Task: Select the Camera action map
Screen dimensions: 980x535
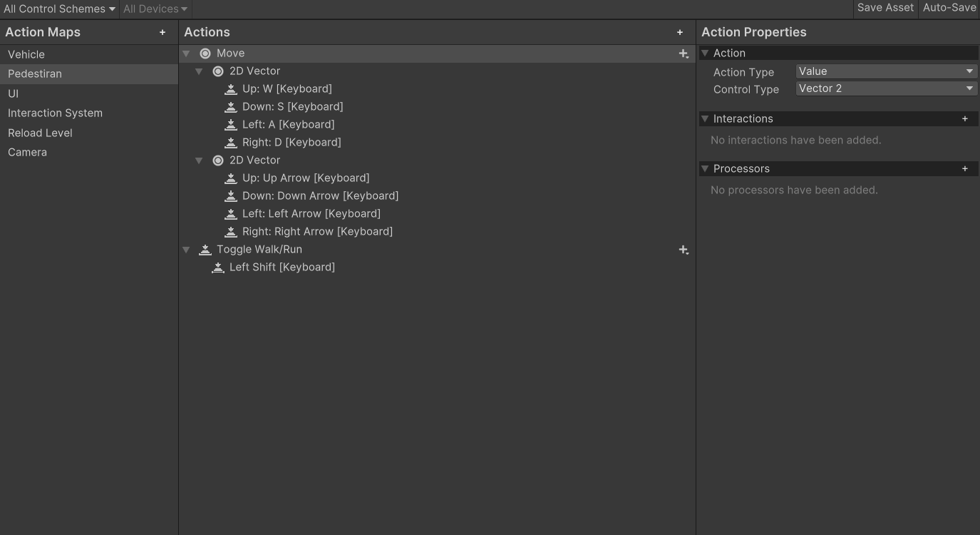Action: (x=89, y=153)
